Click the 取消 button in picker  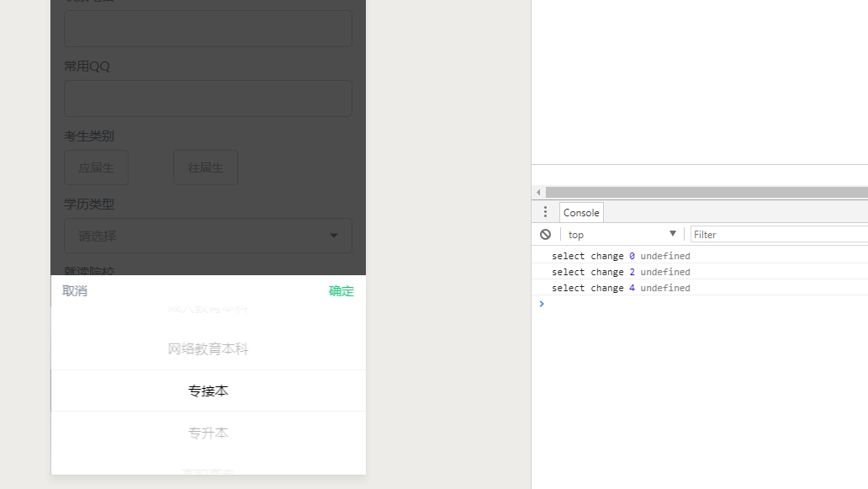coord(75,290)
